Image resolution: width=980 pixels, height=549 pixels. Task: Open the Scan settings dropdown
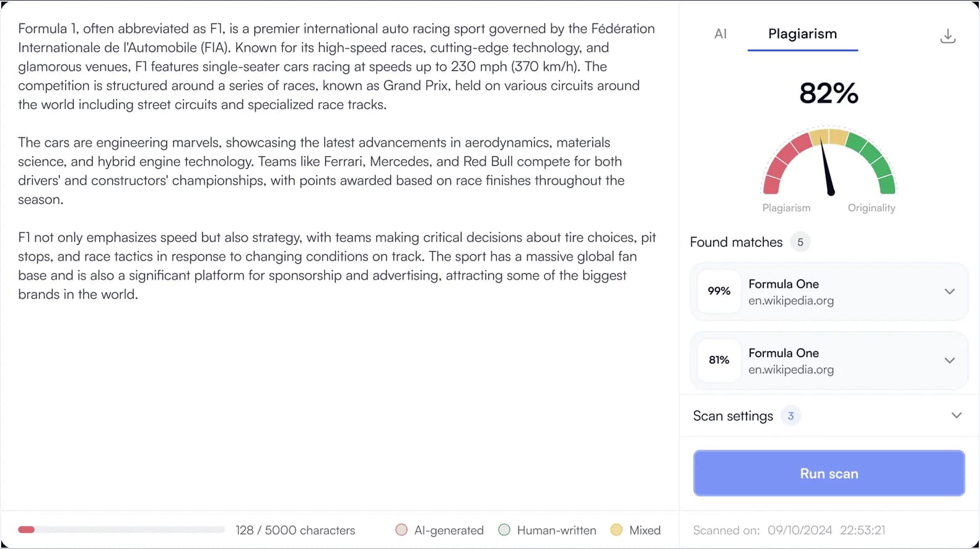956,415
